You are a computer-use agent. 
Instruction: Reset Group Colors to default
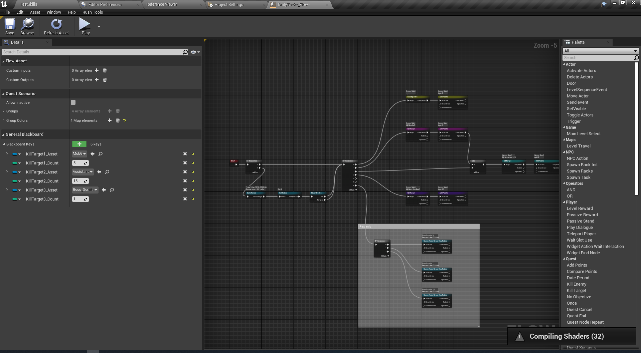[125, 120]
